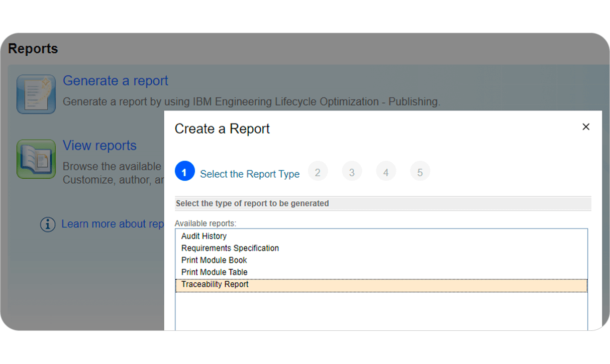
Task: Close the Create a Report dialog
Action: (x=586, y=127)
